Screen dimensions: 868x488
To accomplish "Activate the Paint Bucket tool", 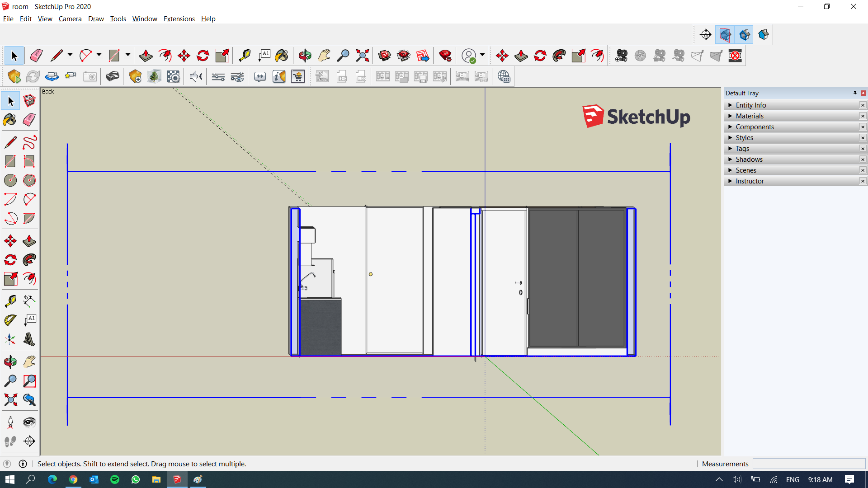I will (x=282, y=55).
